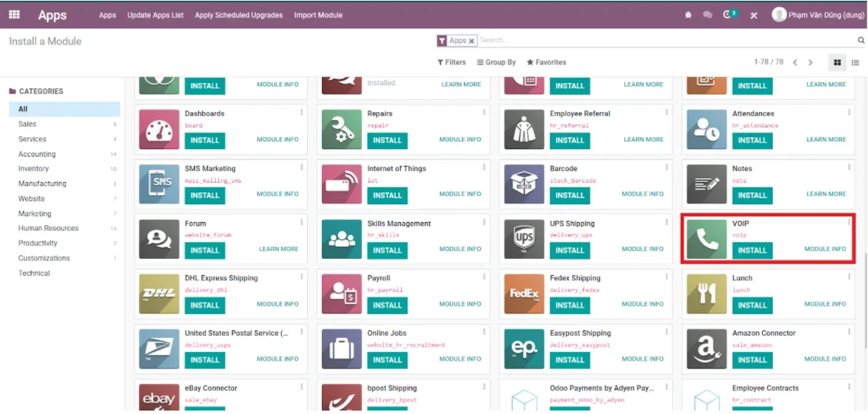Click the Payroll app icon
Viewport: 868px width, 414px height.
coord(342,294)
